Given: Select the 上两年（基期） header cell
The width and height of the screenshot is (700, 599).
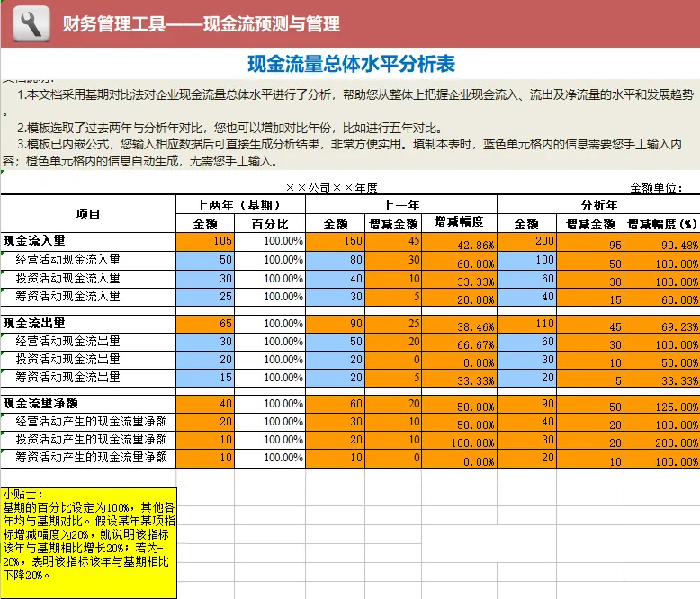Looking at the screenshot, I should click(x=240, y=205).
